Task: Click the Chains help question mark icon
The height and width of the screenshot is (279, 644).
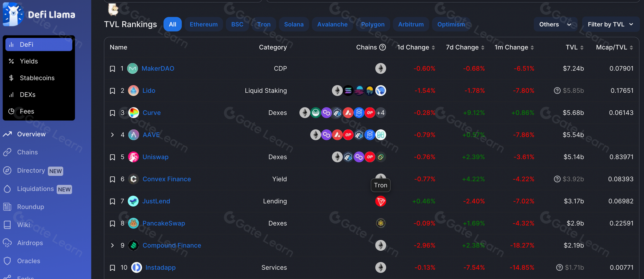Action: pyautogui.click(x=383, y=47)
